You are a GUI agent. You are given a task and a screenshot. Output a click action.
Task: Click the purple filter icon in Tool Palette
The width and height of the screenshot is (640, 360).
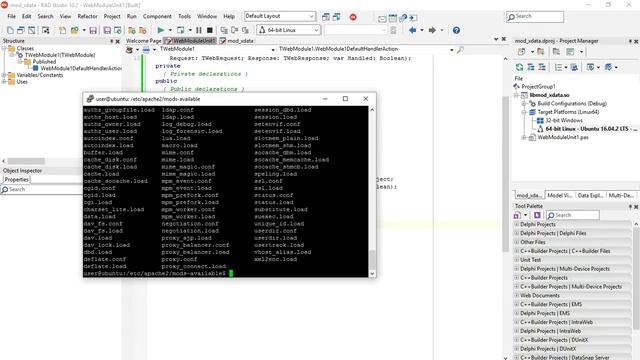(537, 215)
